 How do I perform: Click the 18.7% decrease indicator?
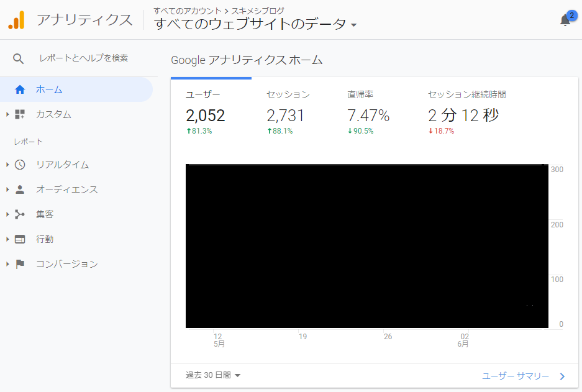pos(442,131)
